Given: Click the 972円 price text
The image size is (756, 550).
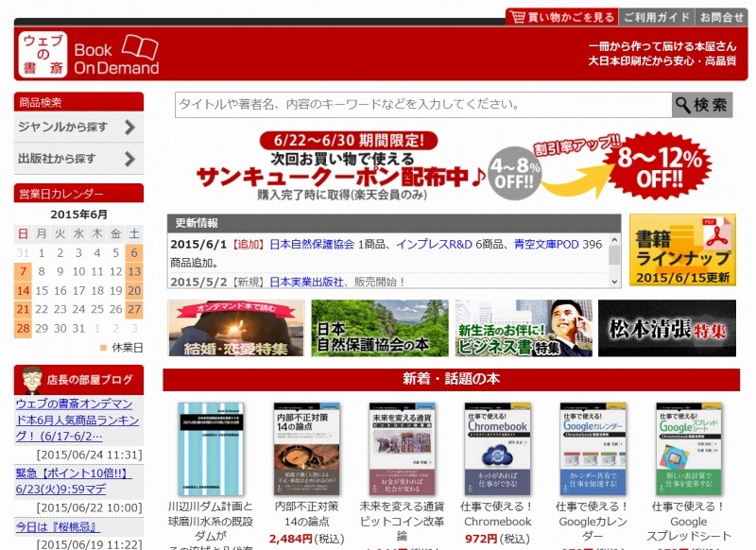Looking at the screenshot, I should (481, 539).
